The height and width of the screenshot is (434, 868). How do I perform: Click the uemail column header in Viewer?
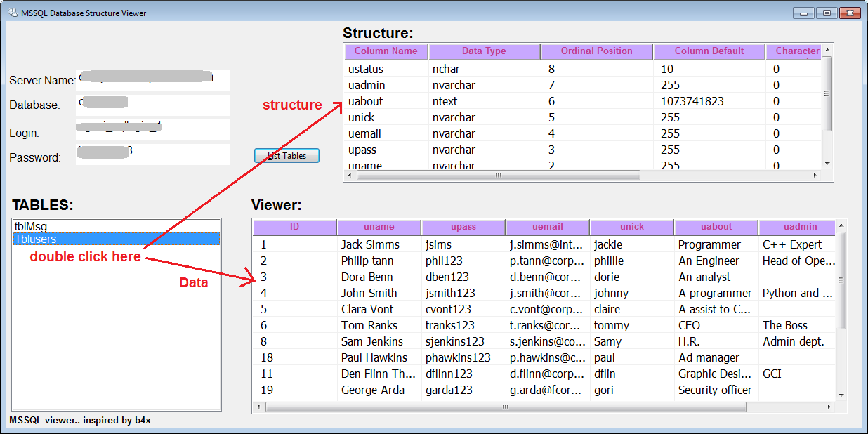548,227
